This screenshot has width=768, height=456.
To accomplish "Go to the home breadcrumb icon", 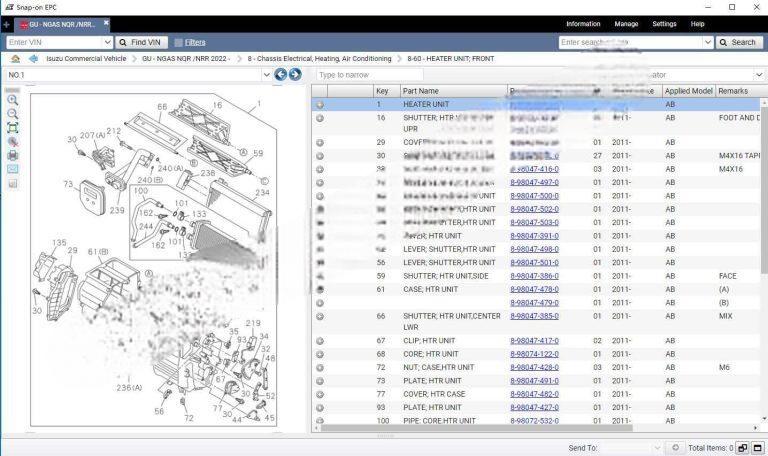I will (x=15, y=59).
